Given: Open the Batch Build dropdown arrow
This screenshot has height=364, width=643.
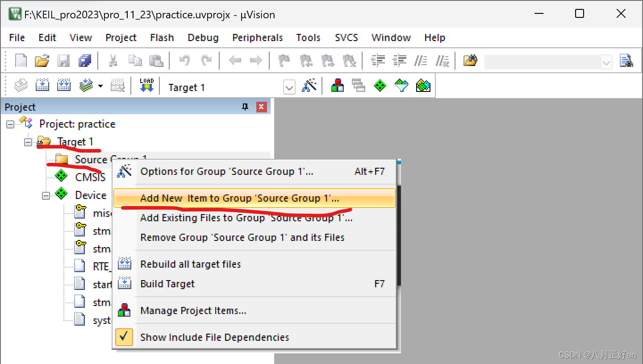Looking at the screenshot, I should click(100, 86).
